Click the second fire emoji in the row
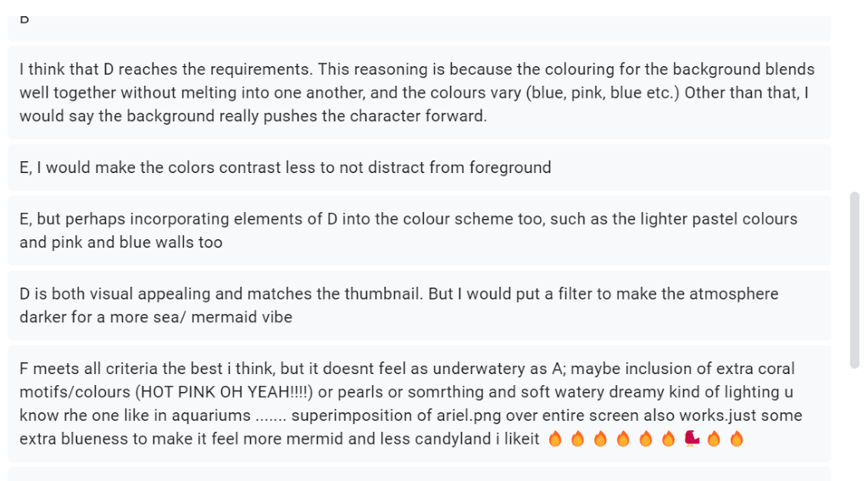 coord(578,439)
